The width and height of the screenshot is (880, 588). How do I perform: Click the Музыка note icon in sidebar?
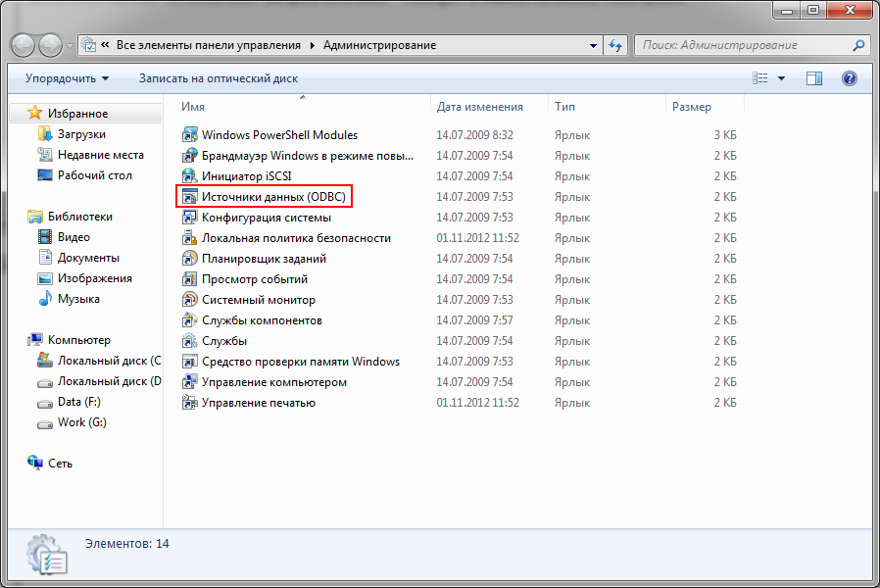45,299
